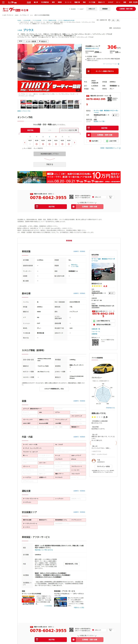Click the 陸送費について聞く link
This screenshot has width=138, height=644.
(99, 122)
